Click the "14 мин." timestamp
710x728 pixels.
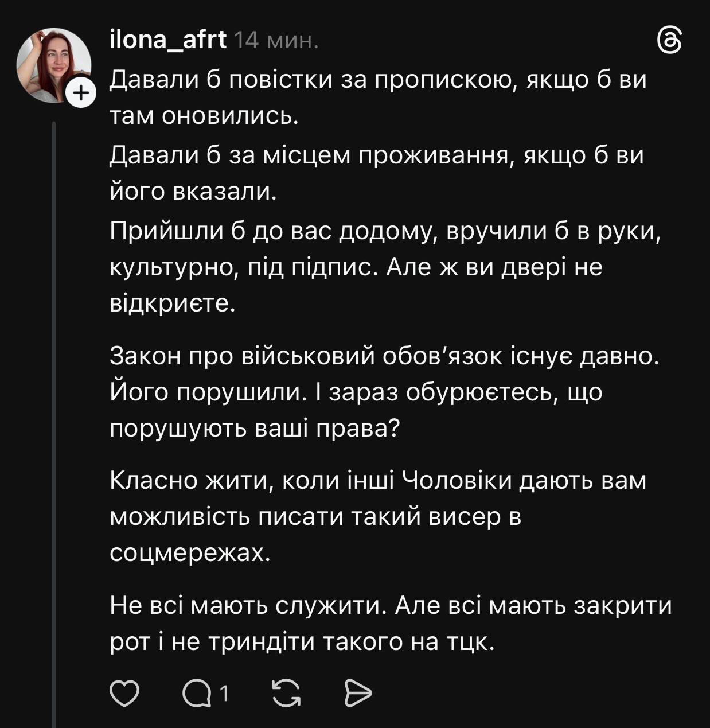tap(276, 41)
